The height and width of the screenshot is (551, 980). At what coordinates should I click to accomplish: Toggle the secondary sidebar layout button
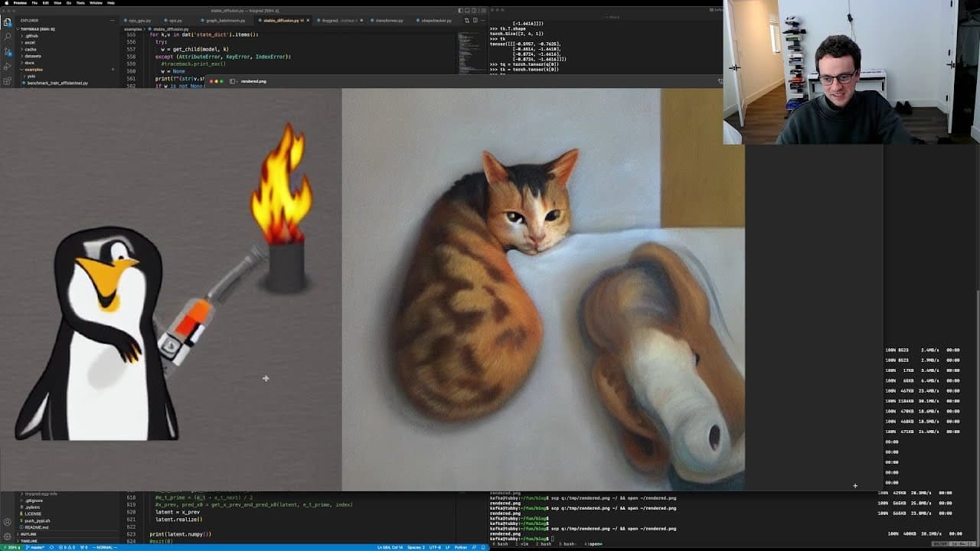475,11
